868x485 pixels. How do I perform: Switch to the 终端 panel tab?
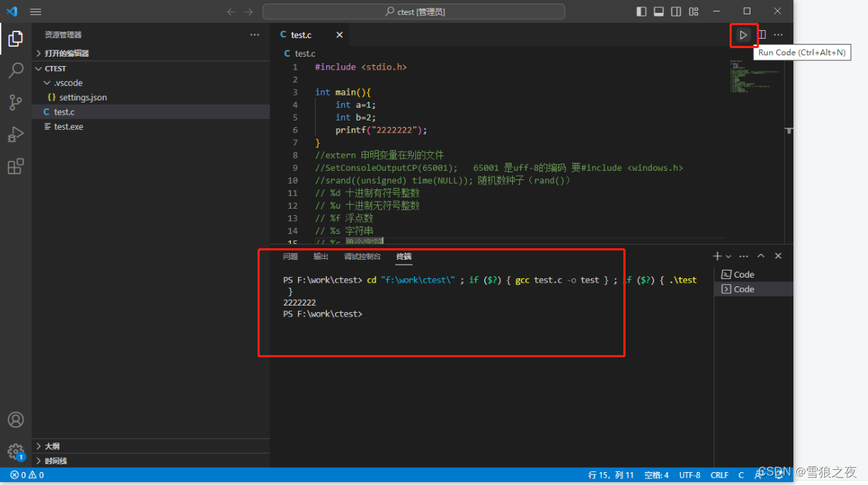click(x=404, y=256)
